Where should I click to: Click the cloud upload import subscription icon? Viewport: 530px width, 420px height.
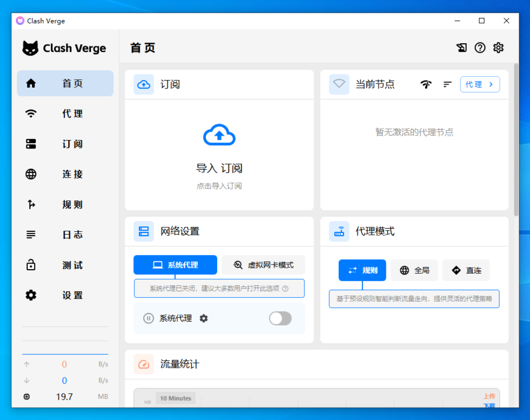(x=219, y=135)
